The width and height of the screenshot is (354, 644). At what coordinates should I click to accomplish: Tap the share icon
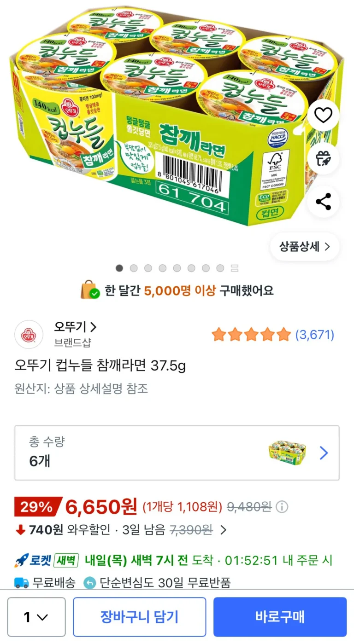323,201
